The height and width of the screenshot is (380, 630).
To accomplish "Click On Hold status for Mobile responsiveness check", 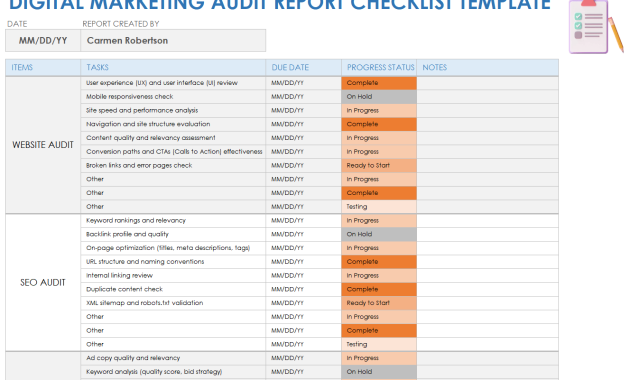I will point(379,97).
